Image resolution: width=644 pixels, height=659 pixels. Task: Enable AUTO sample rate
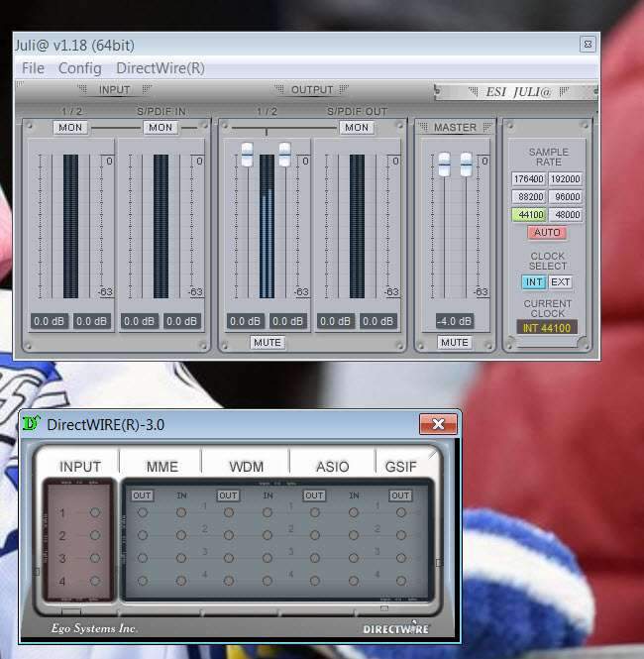pyautogui.click(x=547, y=233)
